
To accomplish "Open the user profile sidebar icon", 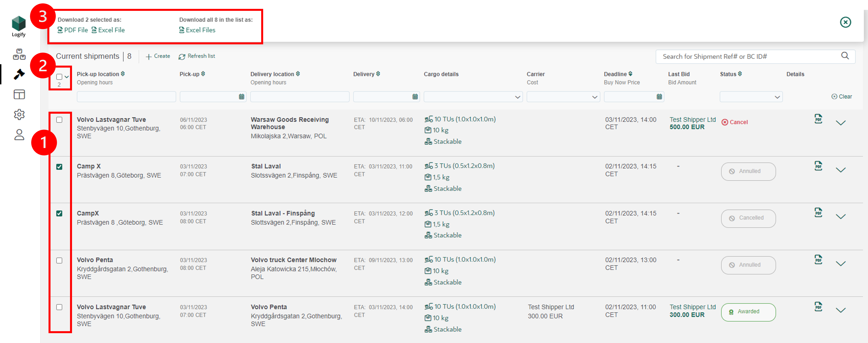I will (19, 135).
